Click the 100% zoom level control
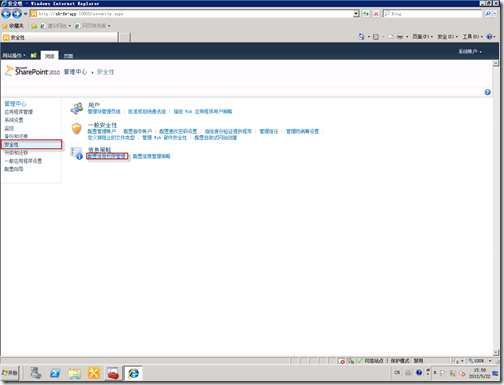 pos(479,361)
